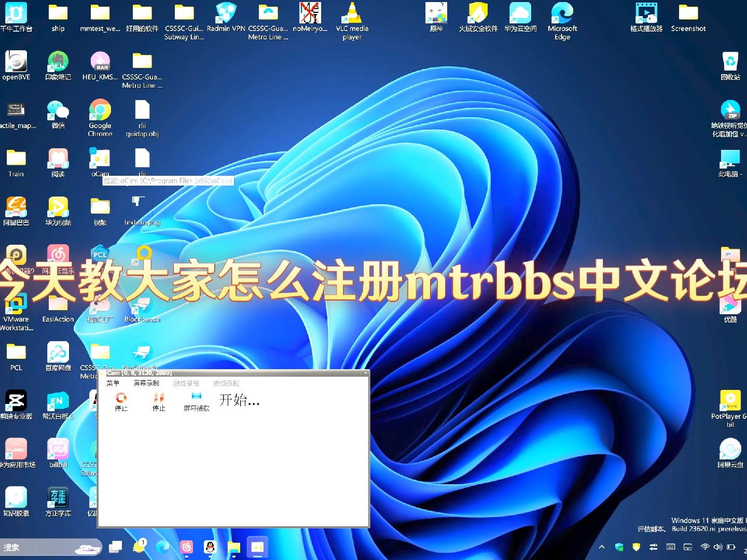
Task: Open Edge browser from the taskbar
Action: click(x=163, y=547)
